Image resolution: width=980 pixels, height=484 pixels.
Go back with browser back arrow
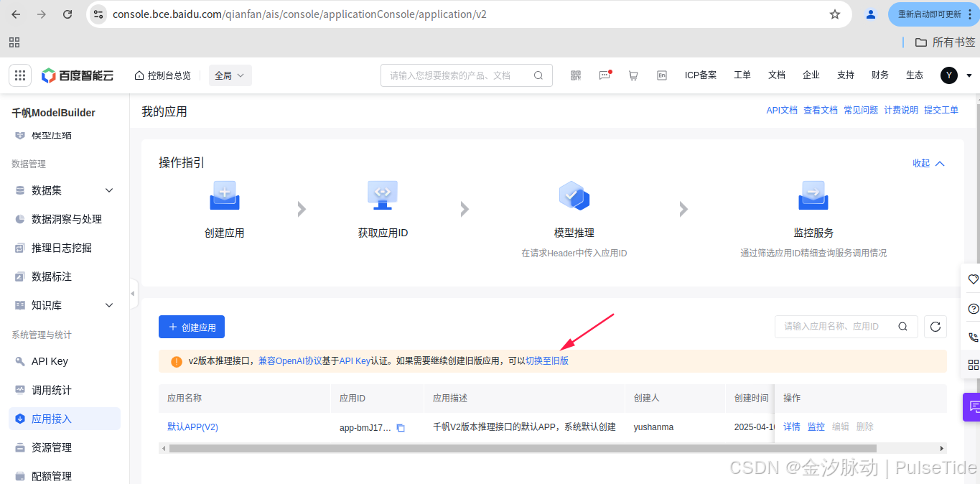pos(16,14)
